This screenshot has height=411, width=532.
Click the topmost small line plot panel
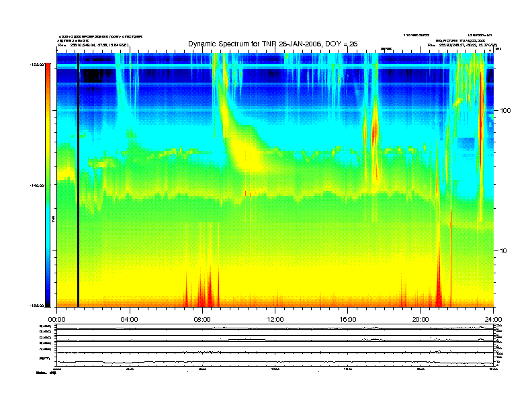coord(275,327)
